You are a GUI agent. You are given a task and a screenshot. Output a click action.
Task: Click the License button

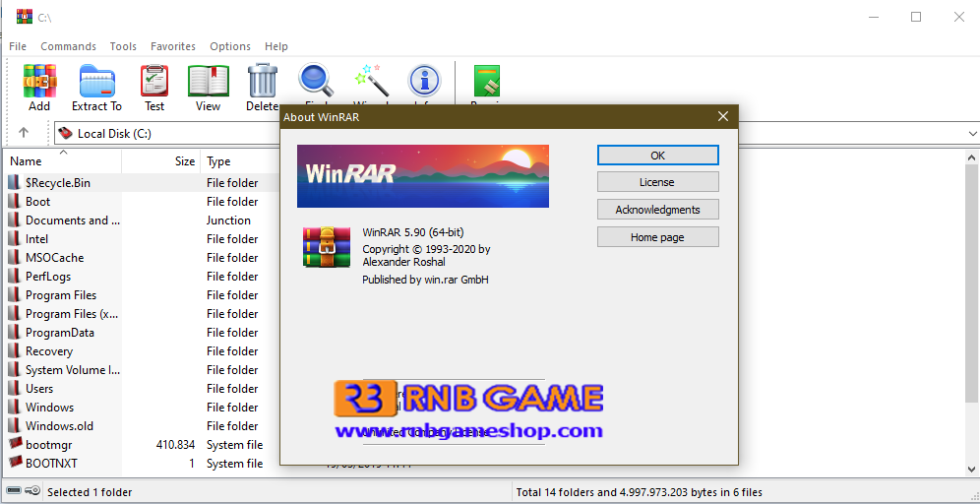(657, 182)
